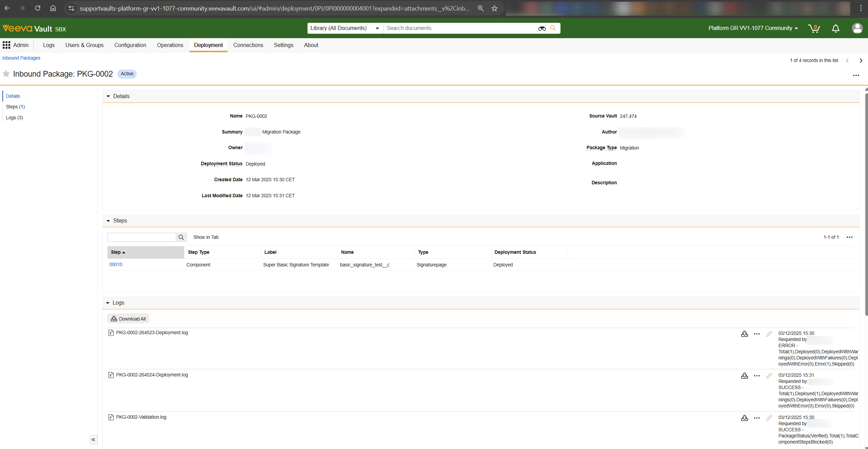Click the orange document search magnifier
Image resolution: width=868 pixels, height=449 pixels.
553,28
